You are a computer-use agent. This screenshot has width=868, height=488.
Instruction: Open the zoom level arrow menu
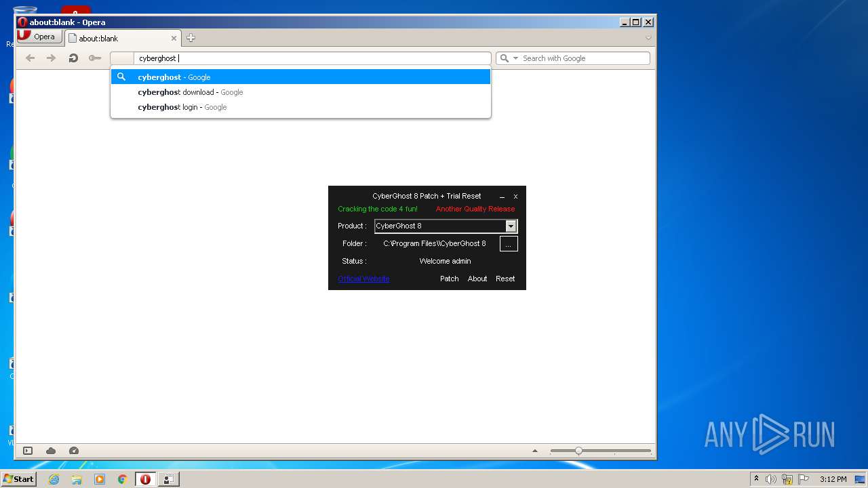point(535,451)
